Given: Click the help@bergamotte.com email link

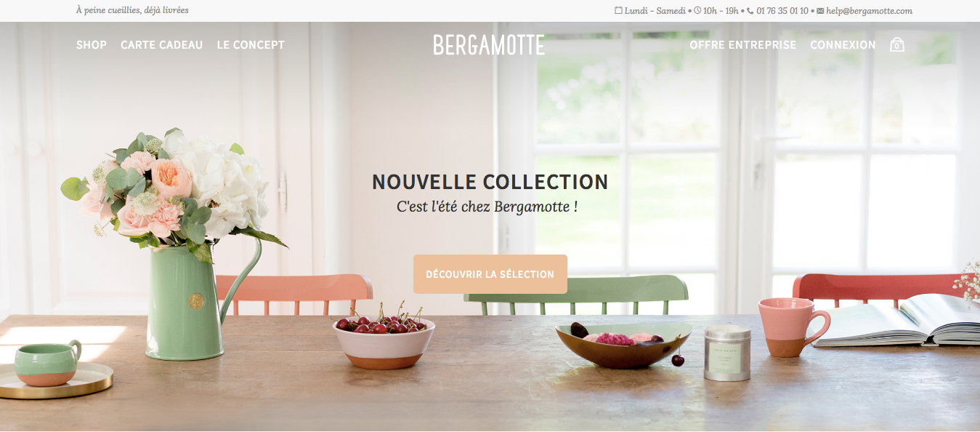Looking at the screenshot, I should pos(869,11).
